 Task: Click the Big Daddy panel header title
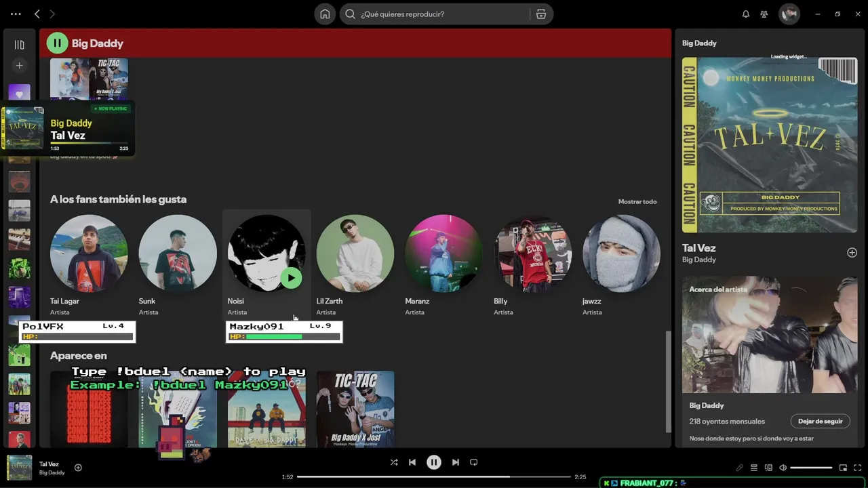699,43
